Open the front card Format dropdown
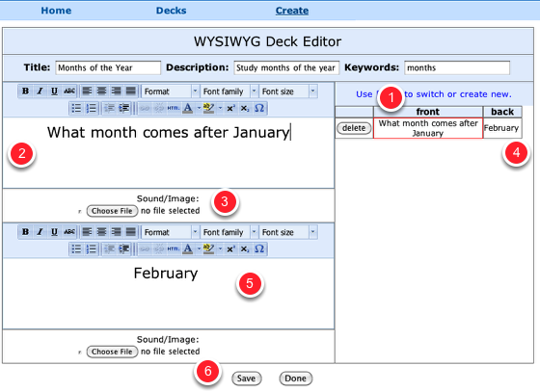This screenshot has width=540, height=392. (x=170, y=91)
